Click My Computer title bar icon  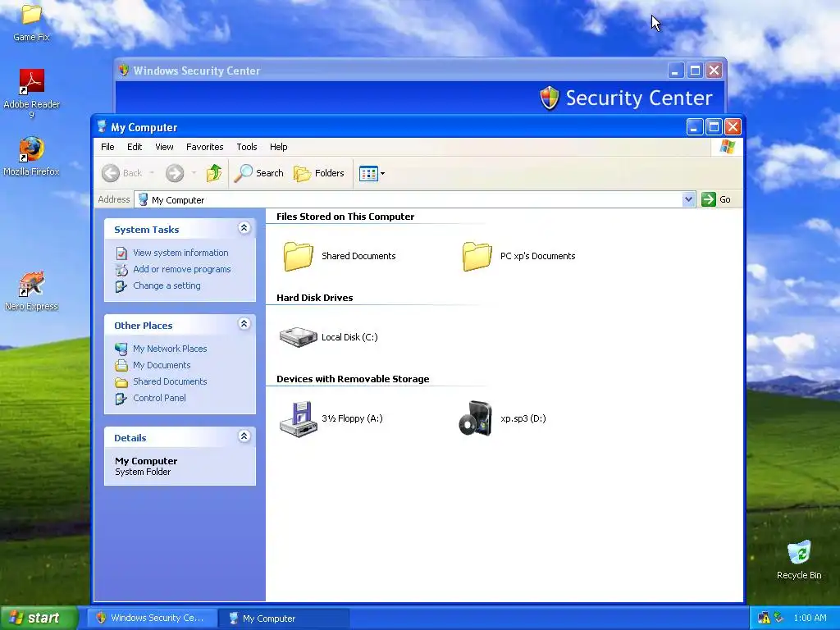click(x=102, y=127)
